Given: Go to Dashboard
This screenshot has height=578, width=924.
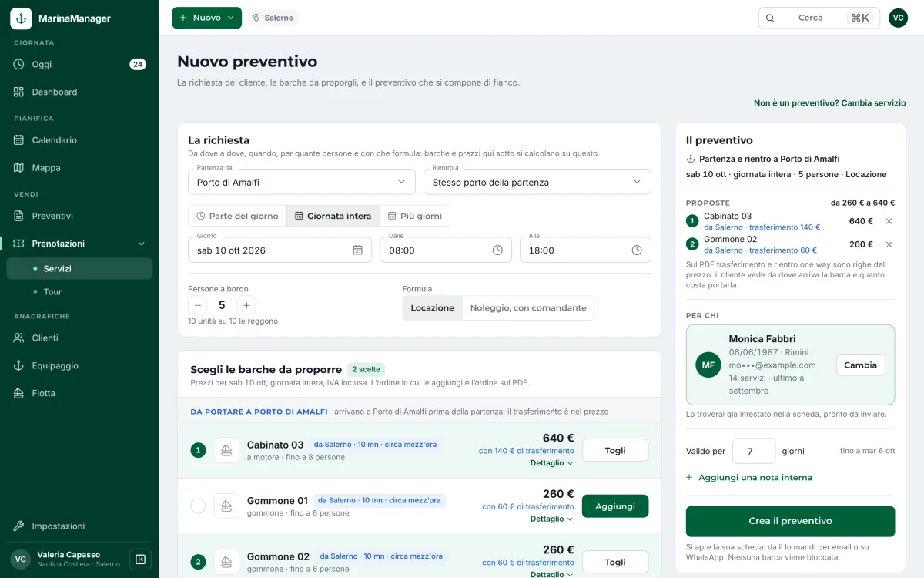Looking at the screenshot, I should (x=79, y=92).
